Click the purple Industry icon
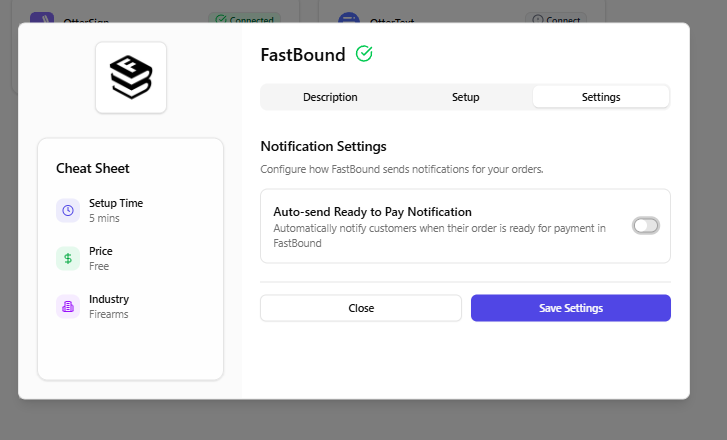 click(68, 306)
